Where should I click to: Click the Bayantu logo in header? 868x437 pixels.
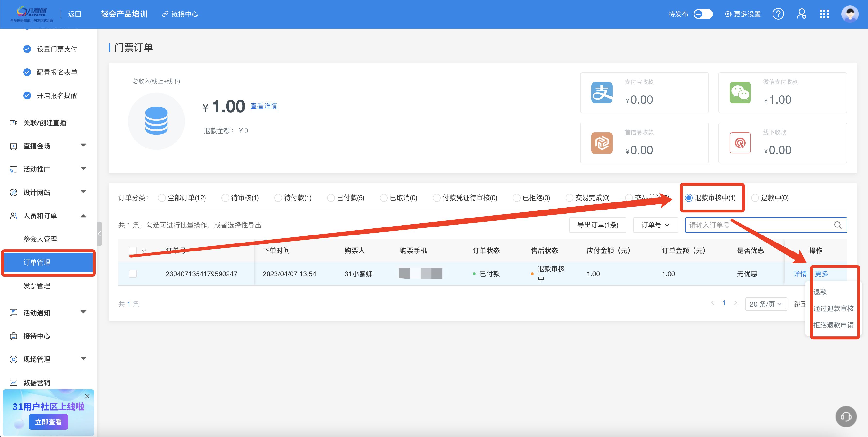32,14
